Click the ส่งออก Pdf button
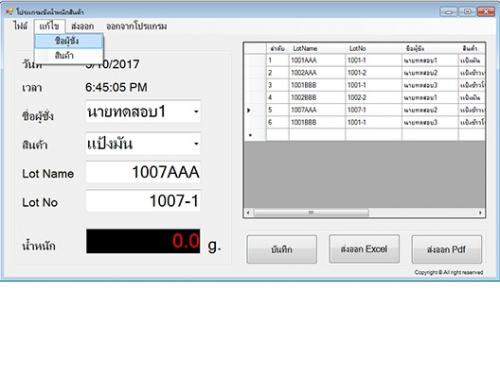 pos(447,249)
